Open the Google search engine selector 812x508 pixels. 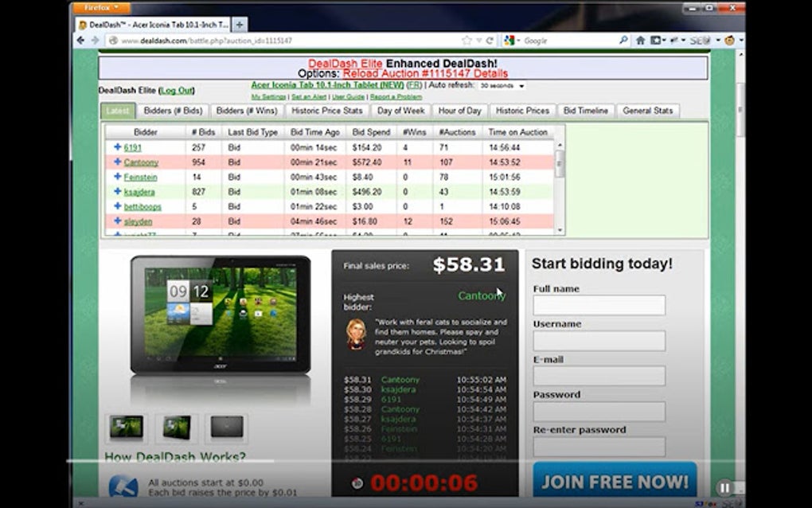click(510, 41)
